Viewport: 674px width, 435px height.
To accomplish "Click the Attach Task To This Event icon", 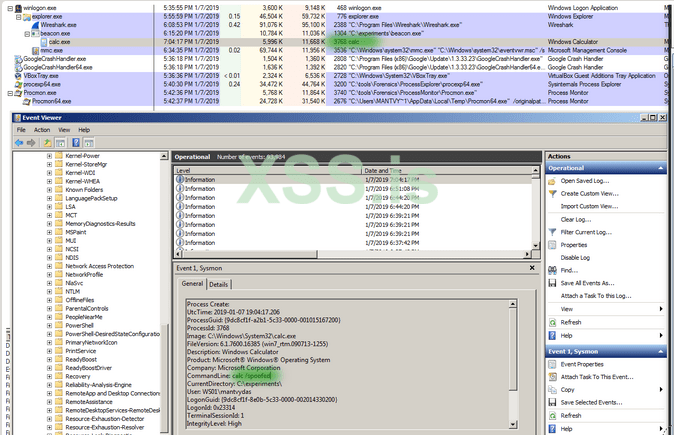I will pos(552,377).
